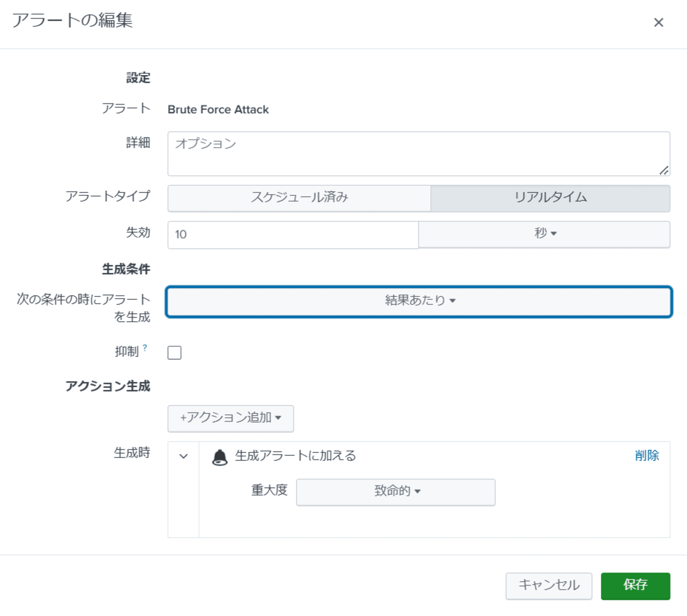
Task: Click the 失効 label
Action: point(138,232)
